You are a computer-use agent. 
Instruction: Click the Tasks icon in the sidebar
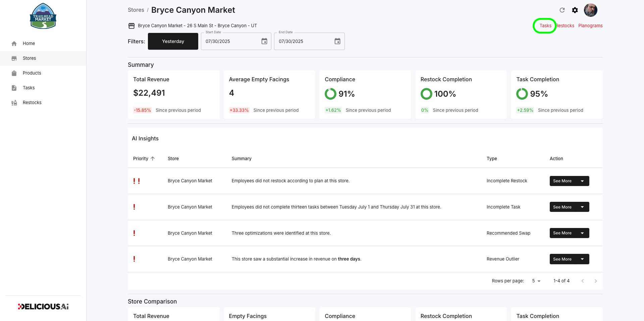14,88
